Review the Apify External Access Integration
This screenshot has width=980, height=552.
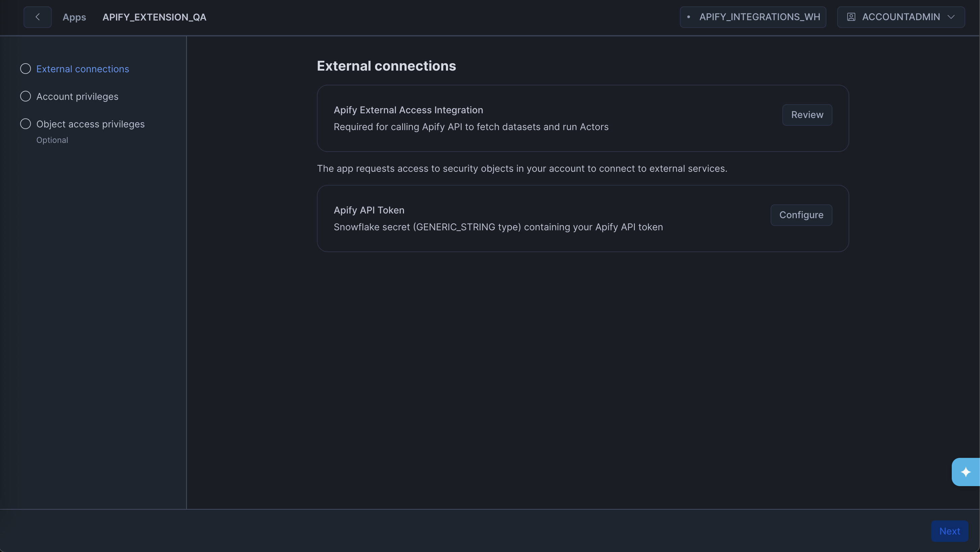pyautogui.click(x=807, y=115)
